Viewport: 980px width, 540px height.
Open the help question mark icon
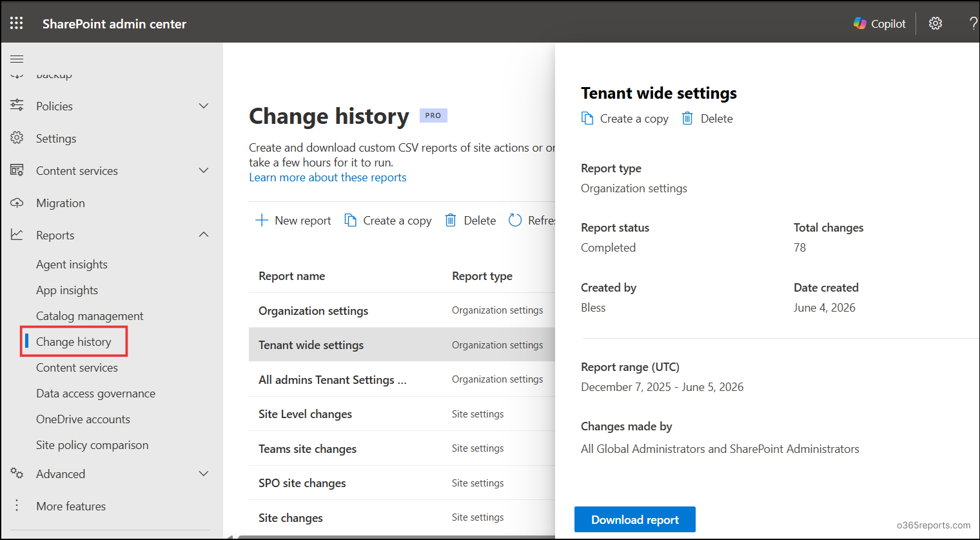click(973, 23)
